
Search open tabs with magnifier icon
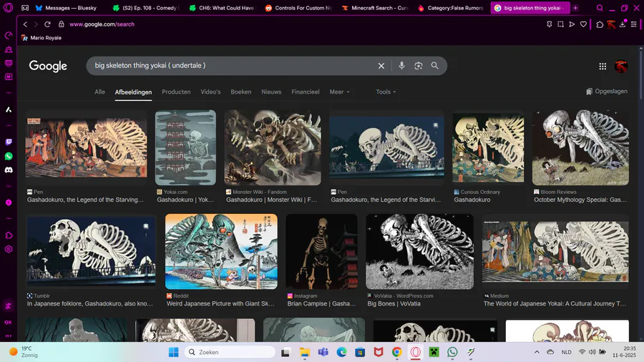click(x=600, y=8)
